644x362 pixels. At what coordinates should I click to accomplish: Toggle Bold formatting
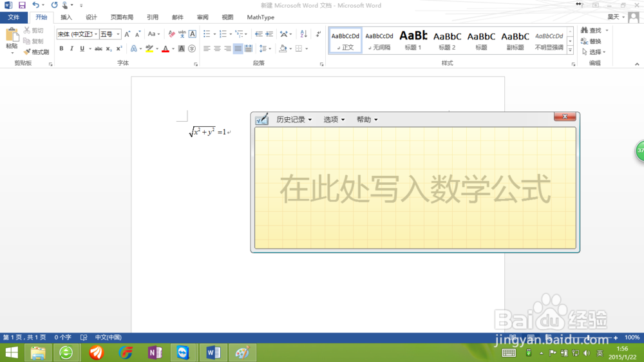[x=61, y=48]
